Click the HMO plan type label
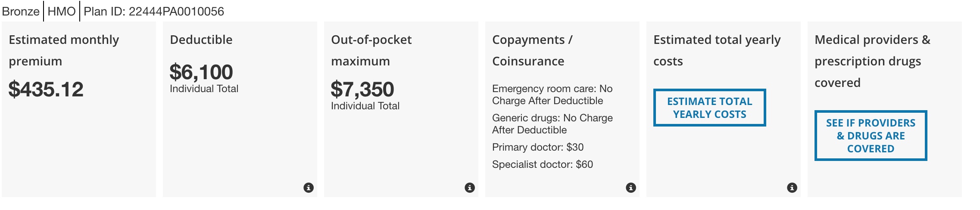The height and width of the screenshot is (210, 980). pyautogui.click(x=62, y=11)
